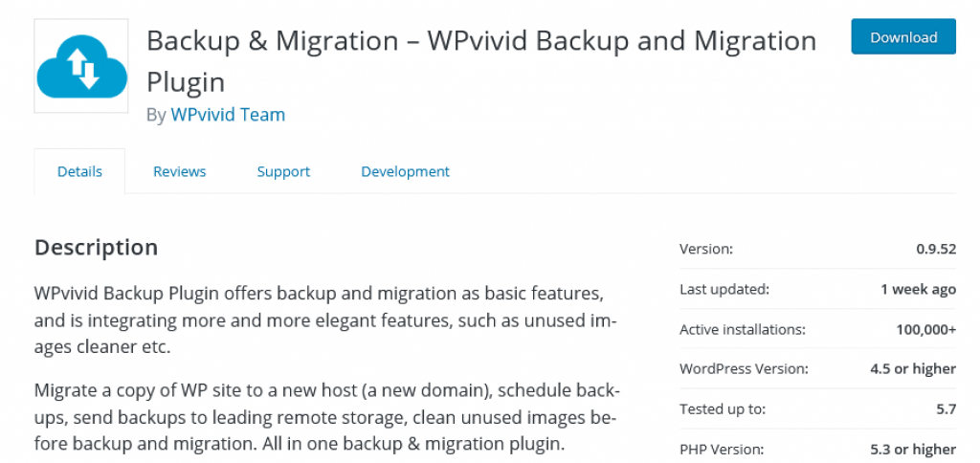Click the WordPress Version row label
980x463 pixels.
coord(744,368)
